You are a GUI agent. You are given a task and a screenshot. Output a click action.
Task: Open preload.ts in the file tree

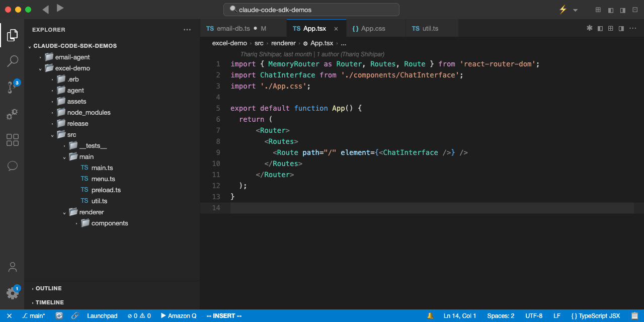point(106,190)
